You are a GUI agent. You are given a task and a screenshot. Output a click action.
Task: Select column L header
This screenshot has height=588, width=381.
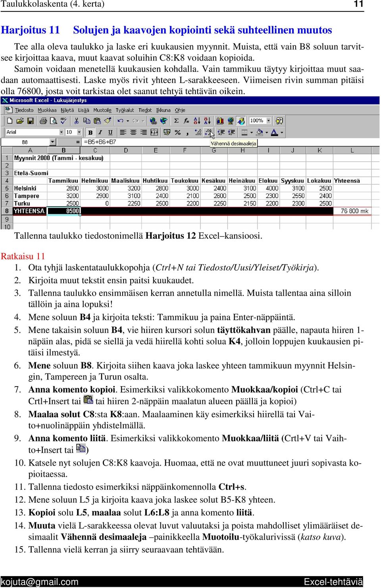tap(352, 151)
